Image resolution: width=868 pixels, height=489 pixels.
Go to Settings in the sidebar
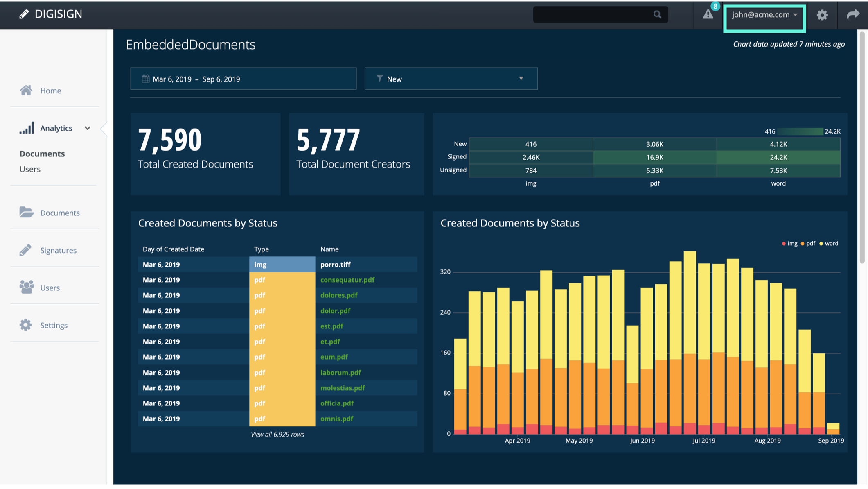pyautogui.click(x=54, y=325)
